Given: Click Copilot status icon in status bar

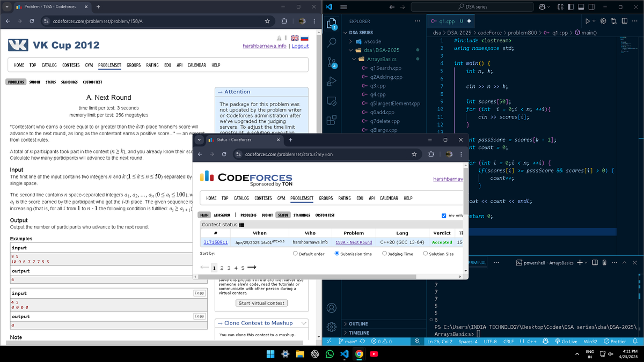Looking at the screenshot, I should click(546, 341).
